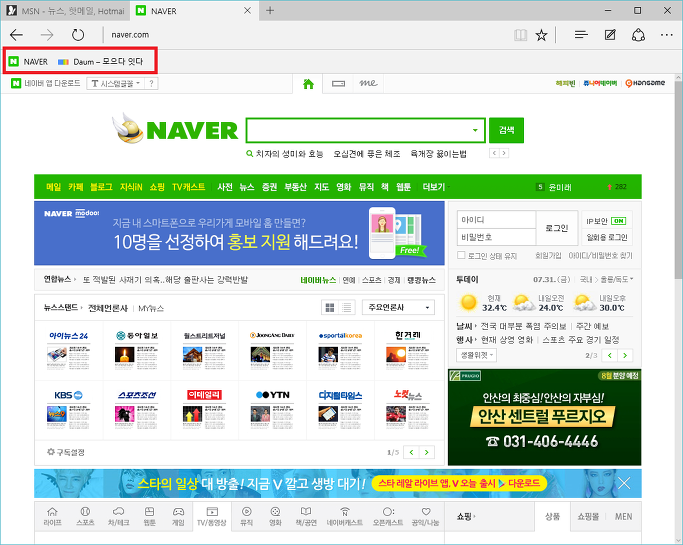Open 네이버 앱 다운로드 link
Viewport: 683px width, 545px height.
[46, 83]
